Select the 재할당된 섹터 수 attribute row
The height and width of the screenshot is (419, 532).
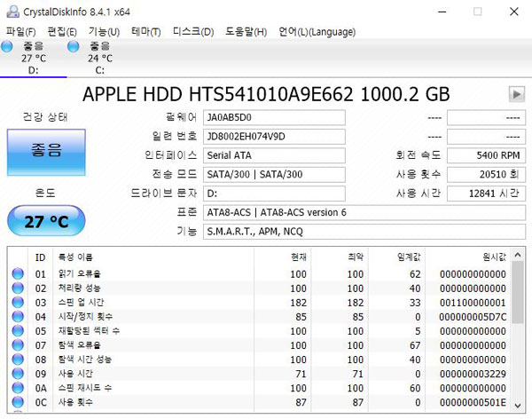(x=259, y=331)
